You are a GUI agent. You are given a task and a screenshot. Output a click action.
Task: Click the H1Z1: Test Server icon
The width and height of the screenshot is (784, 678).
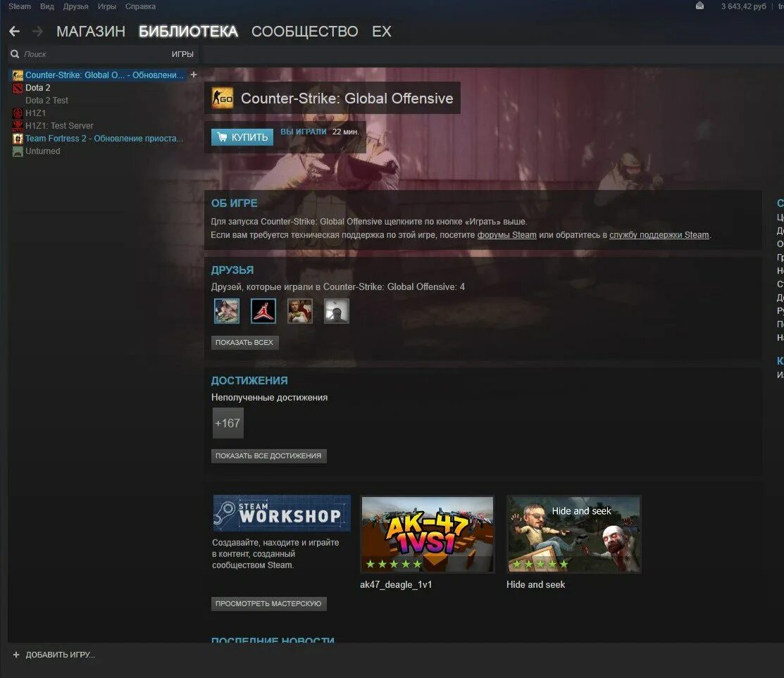pyautogui.click(x=18, y=125)
